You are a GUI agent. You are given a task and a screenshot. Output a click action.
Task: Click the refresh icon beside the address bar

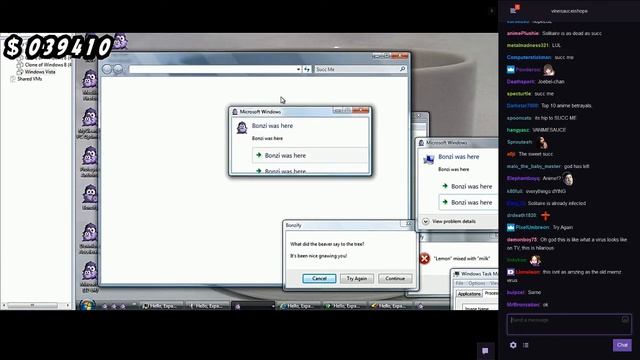307,69
